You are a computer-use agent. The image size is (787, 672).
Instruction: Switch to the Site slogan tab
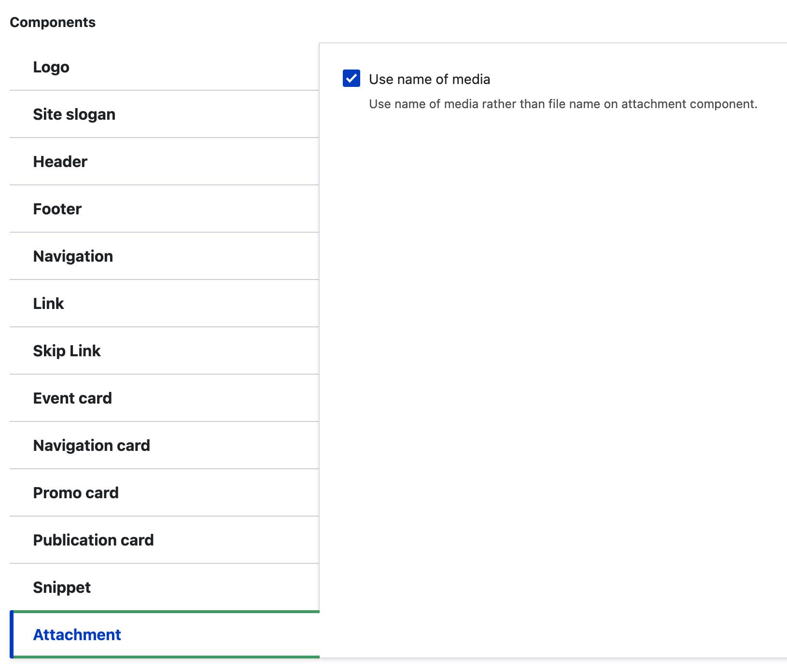(74, 114)
